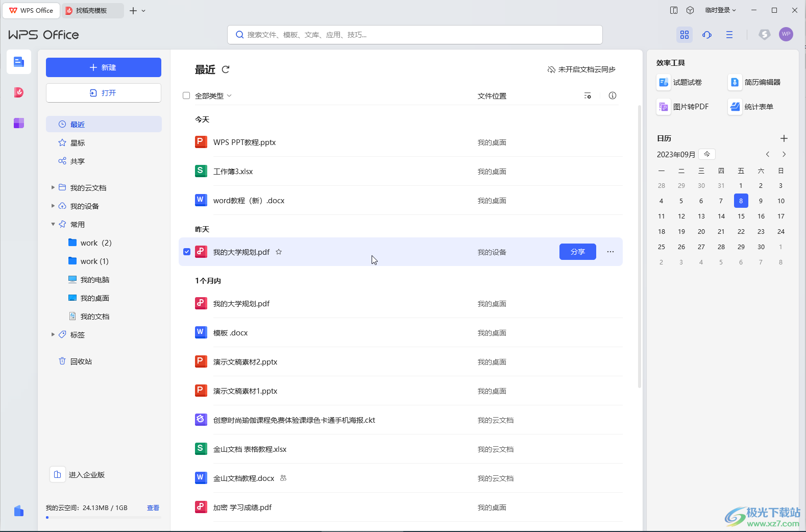Viewport: 806px width, 532px height.
Task: Open 金山文档 表格教程.xlsx file
Action: click(401, 449)
